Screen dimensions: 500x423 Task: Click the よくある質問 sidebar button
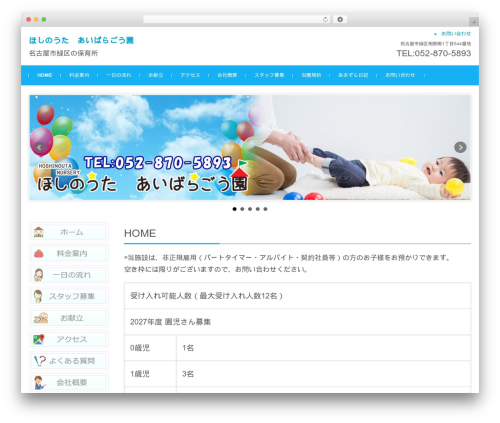coord(69,361)
